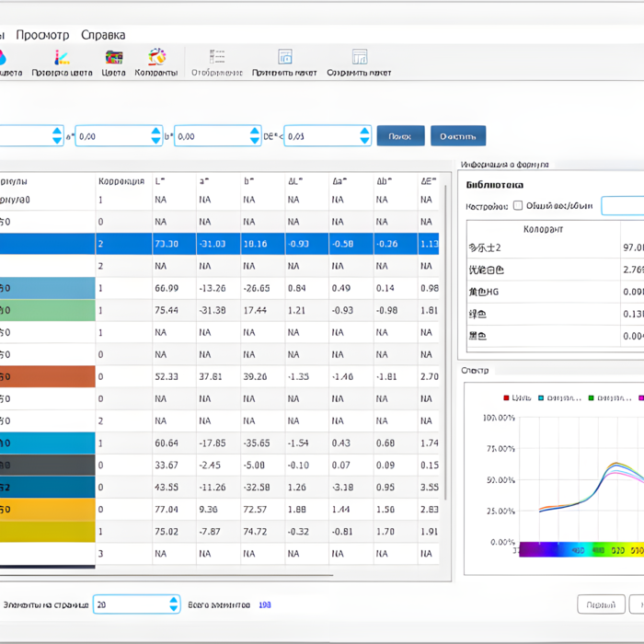Click the Библиотека input field
The height and width of the screenshot is (644, 644).
(623, 206)
